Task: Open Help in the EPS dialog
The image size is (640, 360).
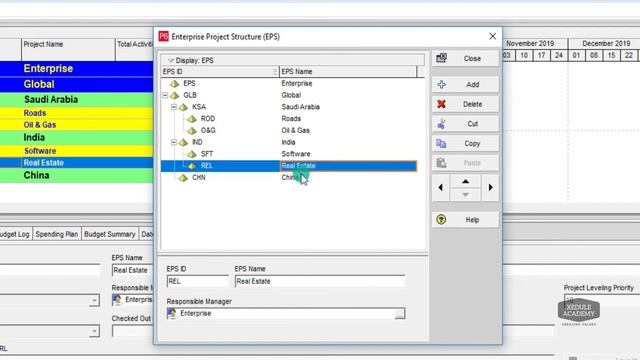Action: pos(465,220)
